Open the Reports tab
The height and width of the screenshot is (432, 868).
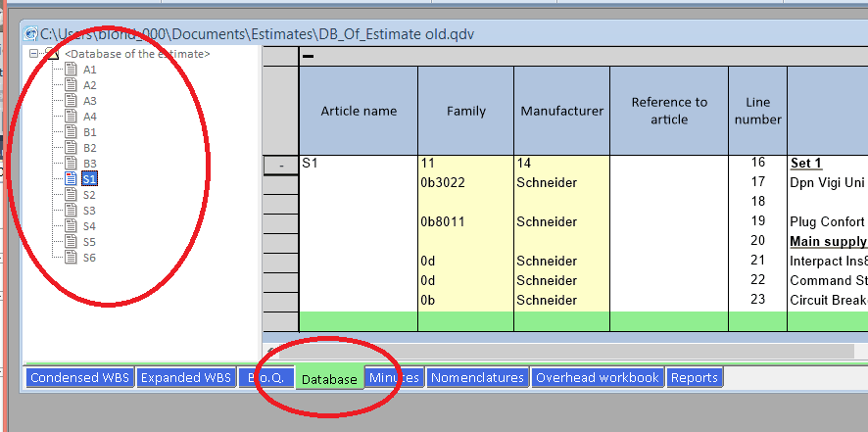(x=695, y=378)
